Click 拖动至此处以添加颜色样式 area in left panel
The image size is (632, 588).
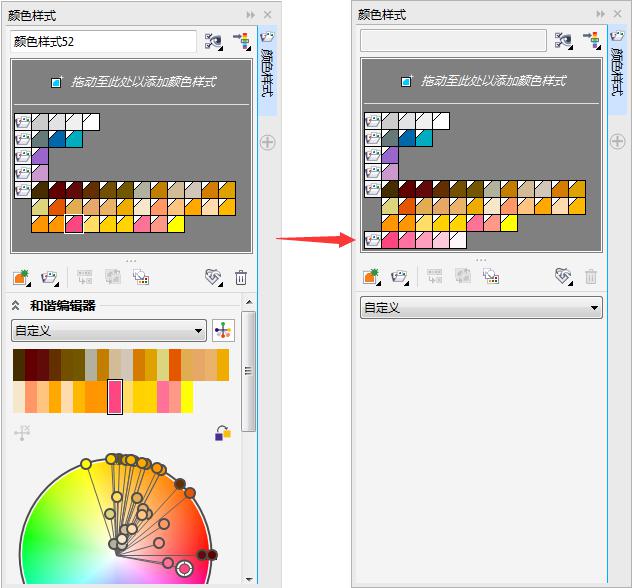coord(131,82)
